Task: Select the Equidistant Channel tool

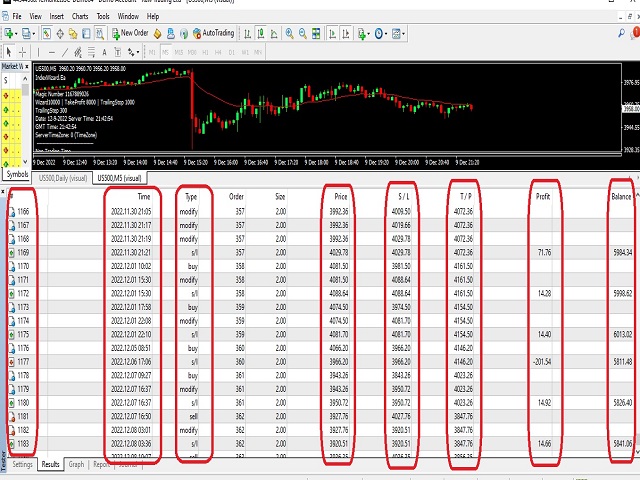Action: (x=78, y=52)
